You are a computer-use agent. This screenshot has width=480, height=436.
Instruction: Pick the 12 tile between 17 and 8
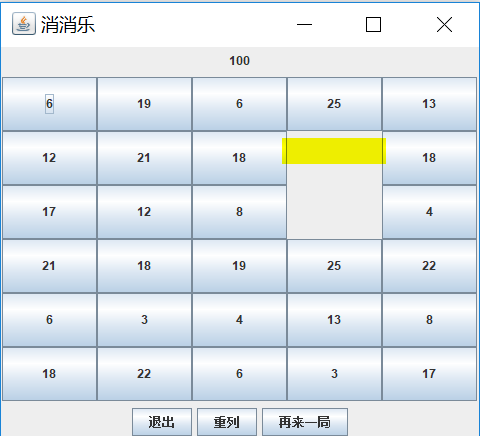tap(144, 212)
